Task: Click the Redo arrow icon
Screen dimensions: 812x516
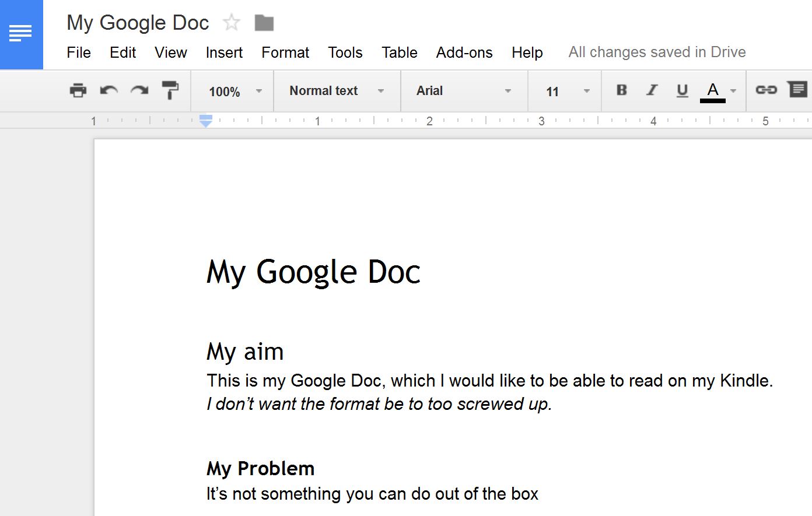Action: tap(139, 90)
